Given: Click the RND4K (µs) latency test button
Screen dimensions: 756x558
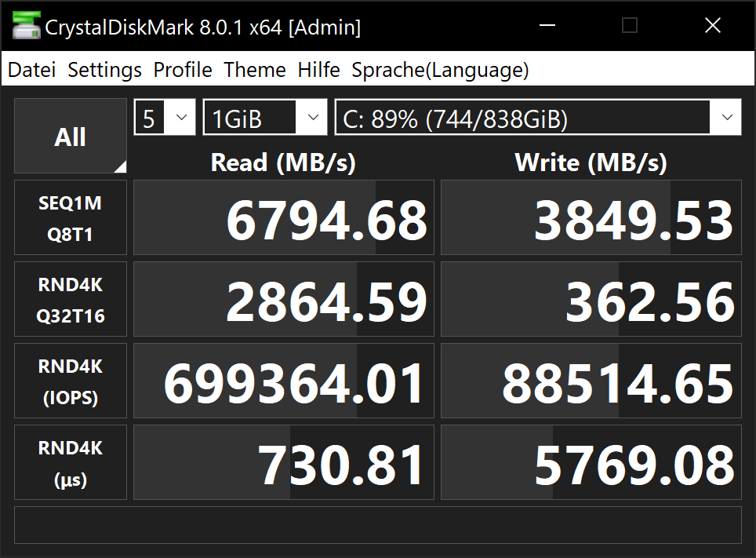Looking at the screenshot, I should [x=71, y=462].
